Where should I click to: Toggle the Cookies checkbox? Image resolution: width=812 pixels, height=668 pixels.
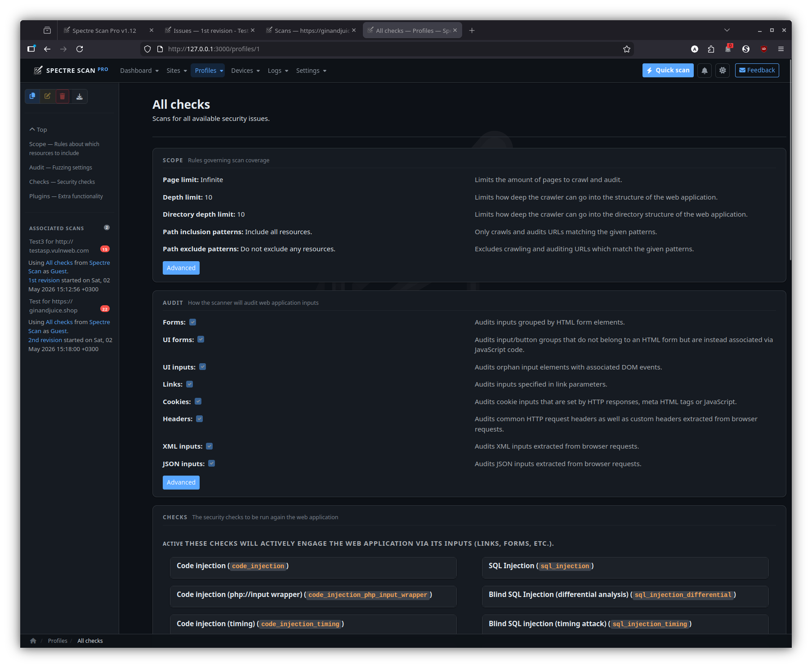[x=198, y=401]
